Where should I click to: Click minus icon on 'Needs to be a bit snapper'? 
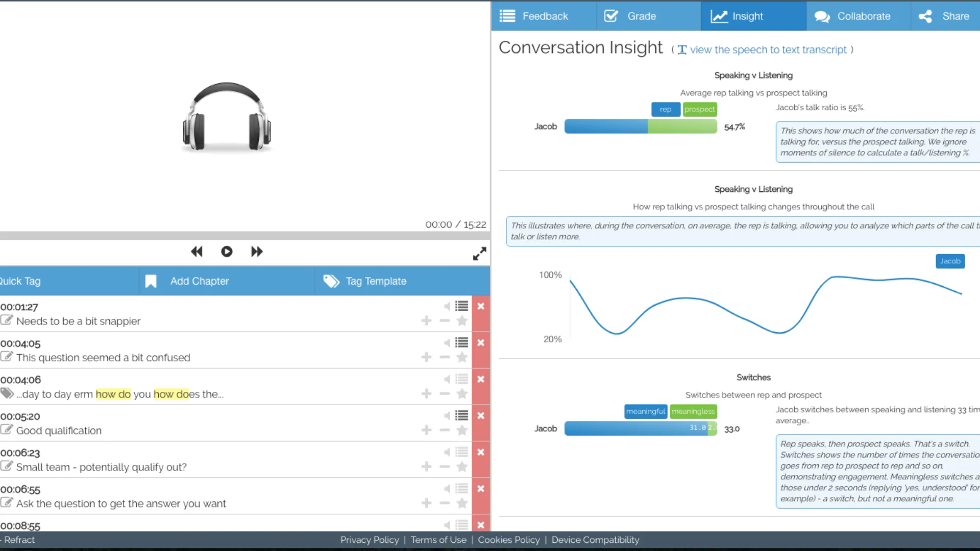445,321
